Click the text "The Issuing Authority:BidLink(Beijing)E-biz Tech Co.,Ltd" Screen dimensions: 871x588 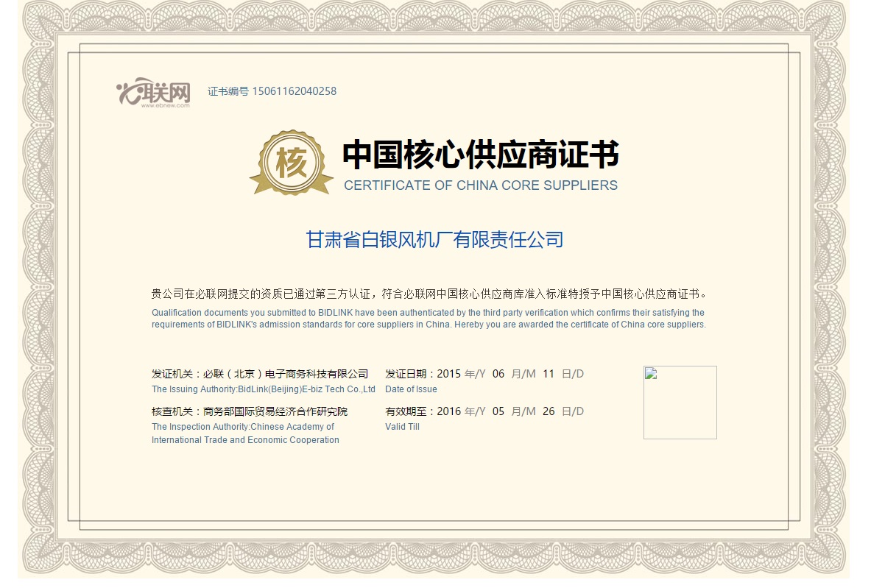264,389
